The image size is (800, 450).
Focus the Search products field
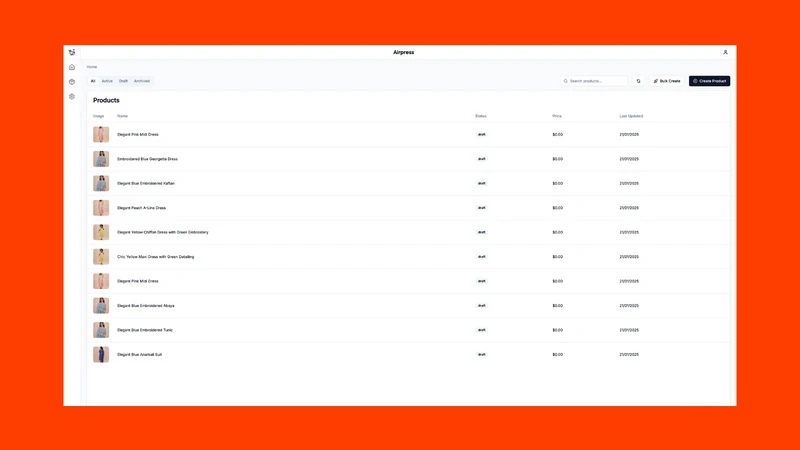(x=594, y=81)
